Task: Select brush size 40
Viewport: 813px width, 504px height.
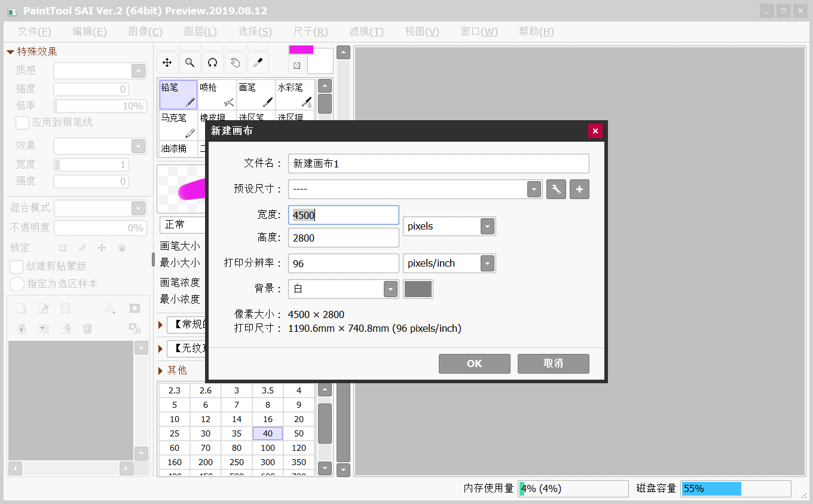Action: pyautogui.click(x=268, y=433)
